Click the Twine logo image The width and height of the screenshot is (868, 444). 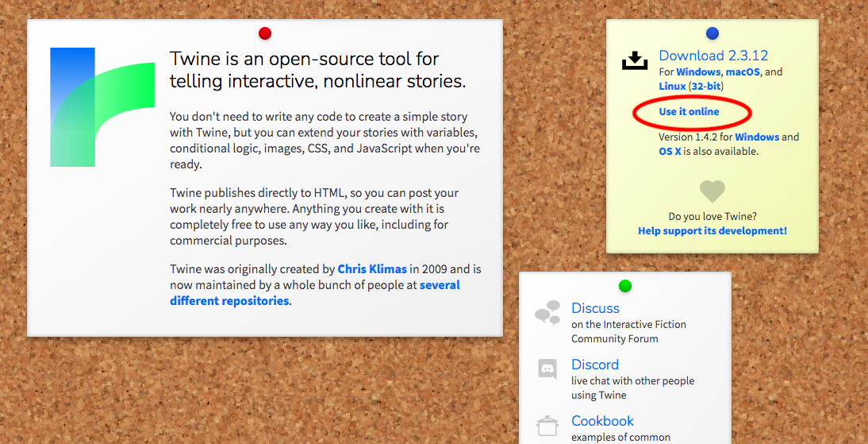point(102,107)
